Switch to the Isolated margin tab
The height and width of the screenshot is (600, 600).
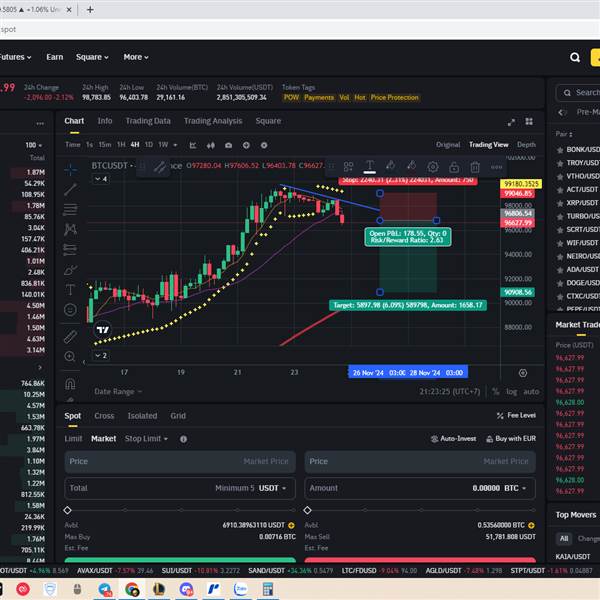[142, 416]
